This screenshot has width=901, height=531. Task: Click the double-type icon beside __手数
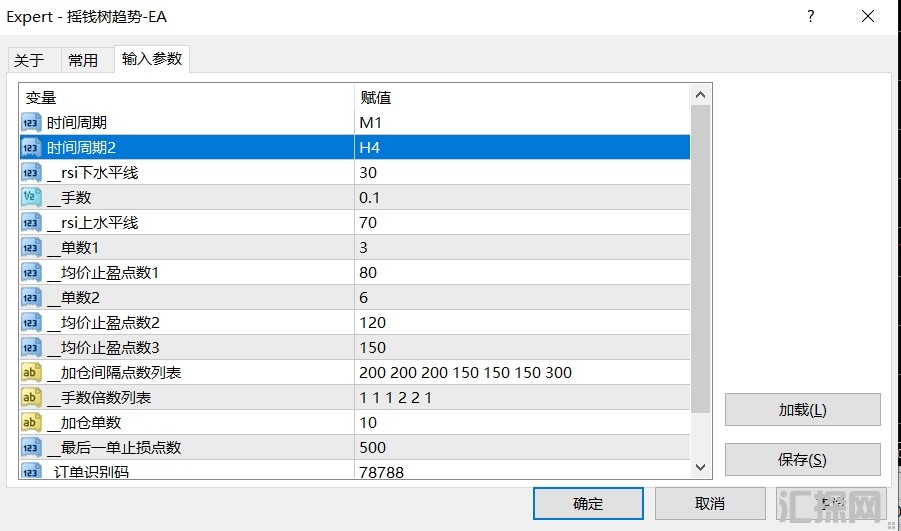click(31, 198)
